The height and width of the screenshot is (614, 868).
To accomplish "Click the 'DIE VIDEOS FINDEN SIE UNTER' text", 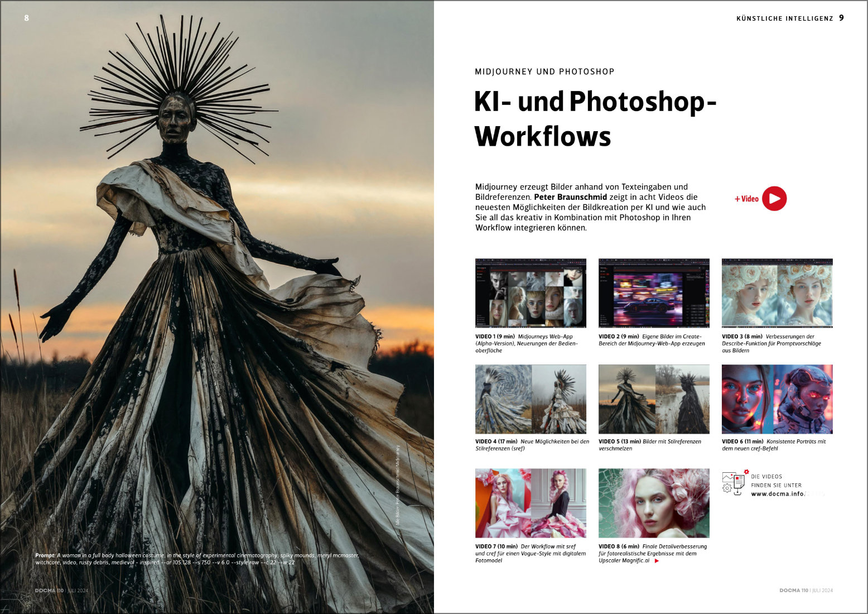I will tap(776, 481).
